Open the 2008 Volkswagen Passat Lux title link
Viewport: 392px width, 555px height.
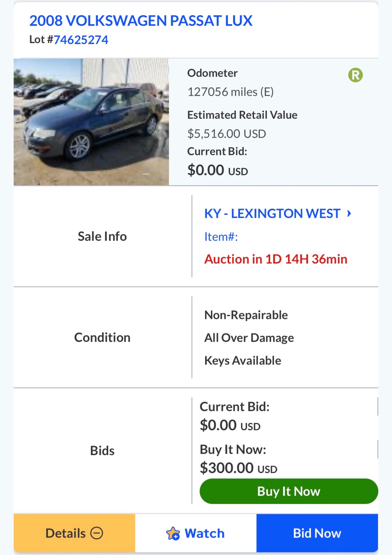pos(141,21)
